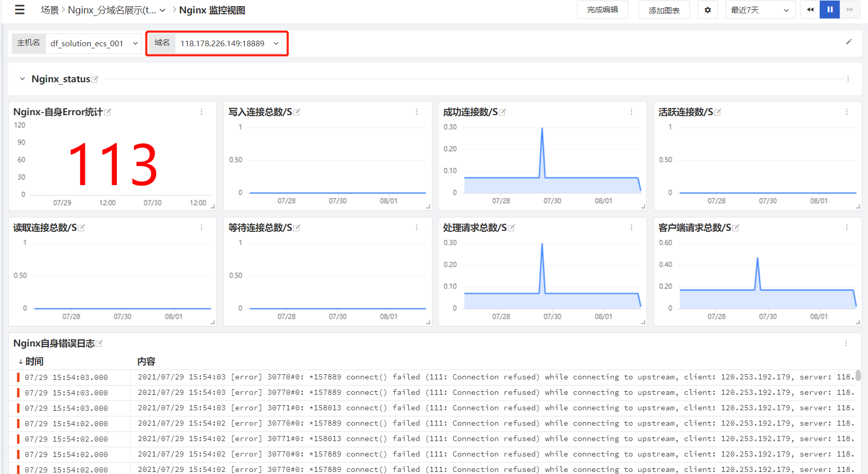Open the 主机名 dropdown

click(x=94, y=44)
